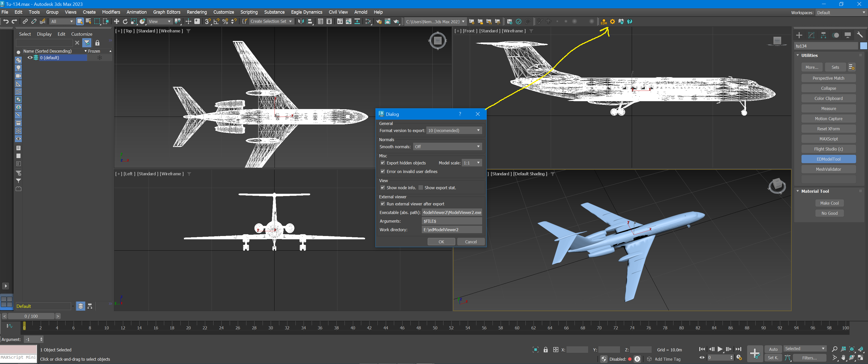Click OK in the export Dialog
This screenshot has width=868, height=364.
click(x=441, y=242)
